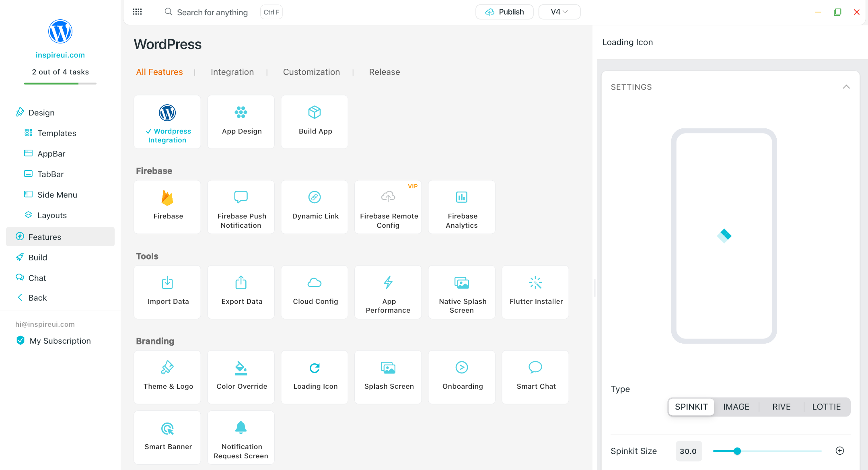Open the Firebase feature icon
Viewport: 868px width, 470px height.
click(x=167, y=198)
